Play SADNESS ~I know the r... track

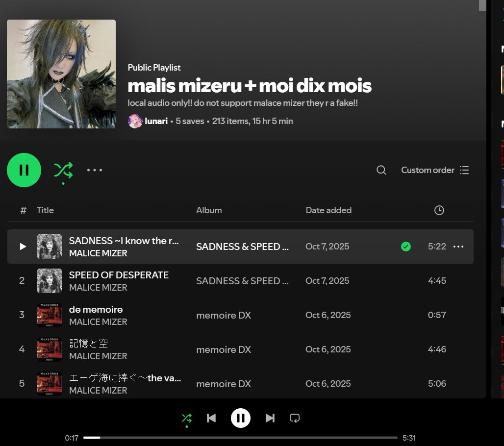coord(23,247)
